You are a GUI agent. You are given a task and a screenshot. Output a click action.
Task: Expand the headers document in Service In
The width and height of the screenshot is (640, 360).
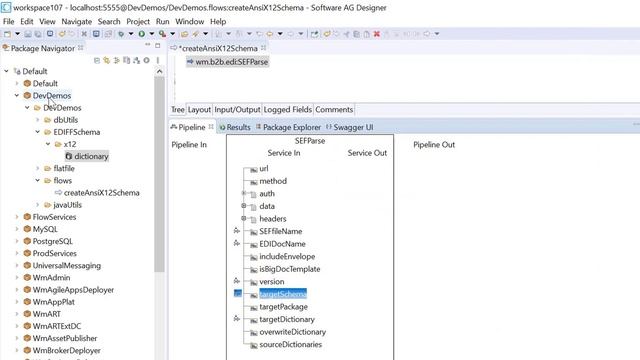click(x=244, y=218)
